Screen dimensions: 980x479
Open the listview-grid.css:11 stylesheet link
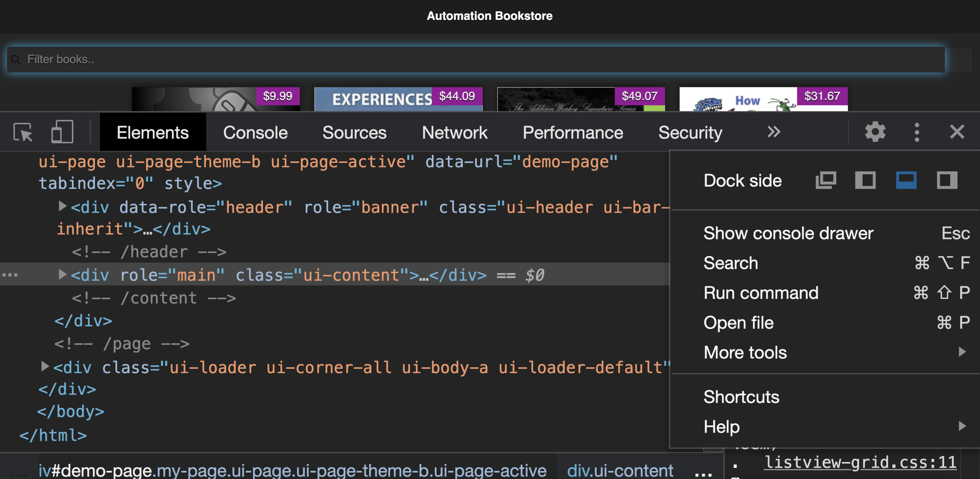click(858, 462)
